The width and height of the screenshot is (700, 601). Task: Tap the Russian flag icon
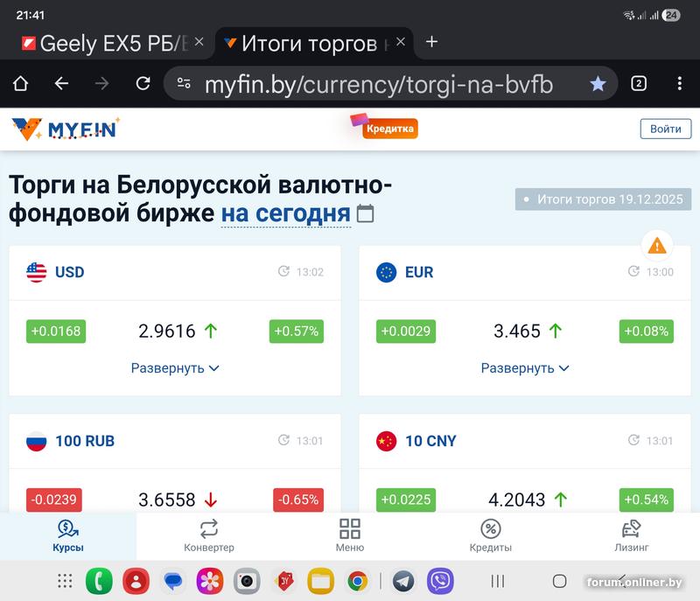tap(36, 441)
